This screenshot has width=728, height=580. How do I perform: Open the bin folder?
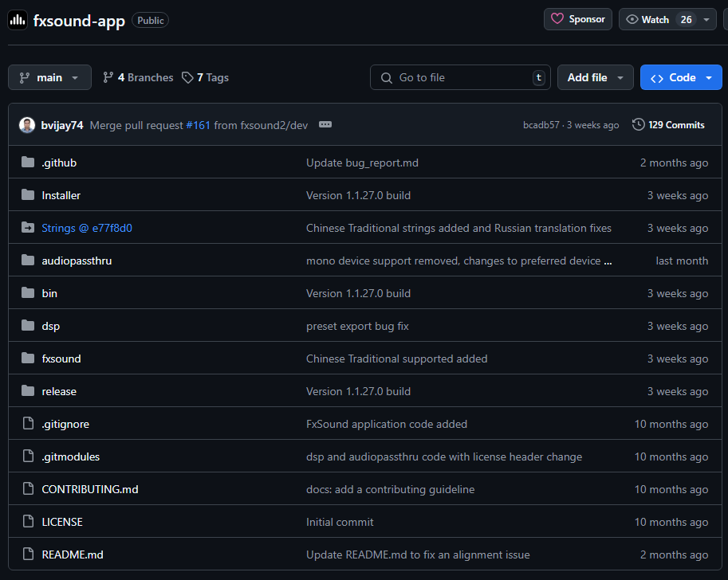coord(49,294)
